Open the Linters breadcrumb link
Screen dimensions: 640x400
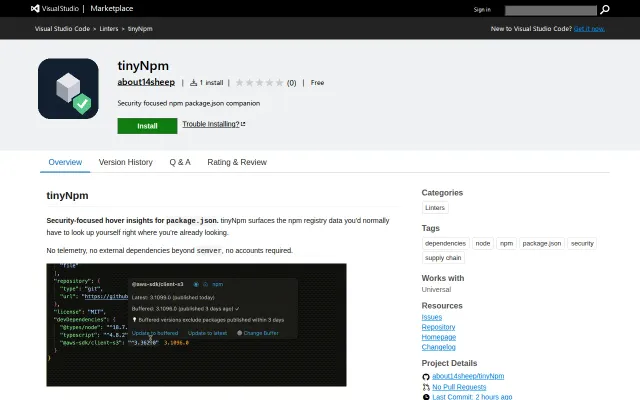point(109,29)
